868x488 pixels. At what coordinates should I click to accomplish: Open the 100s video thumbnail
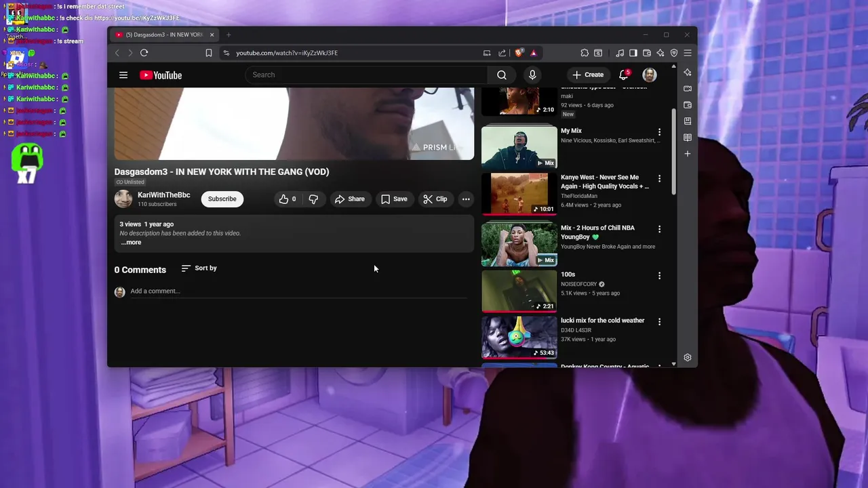(x=519, y=291)
